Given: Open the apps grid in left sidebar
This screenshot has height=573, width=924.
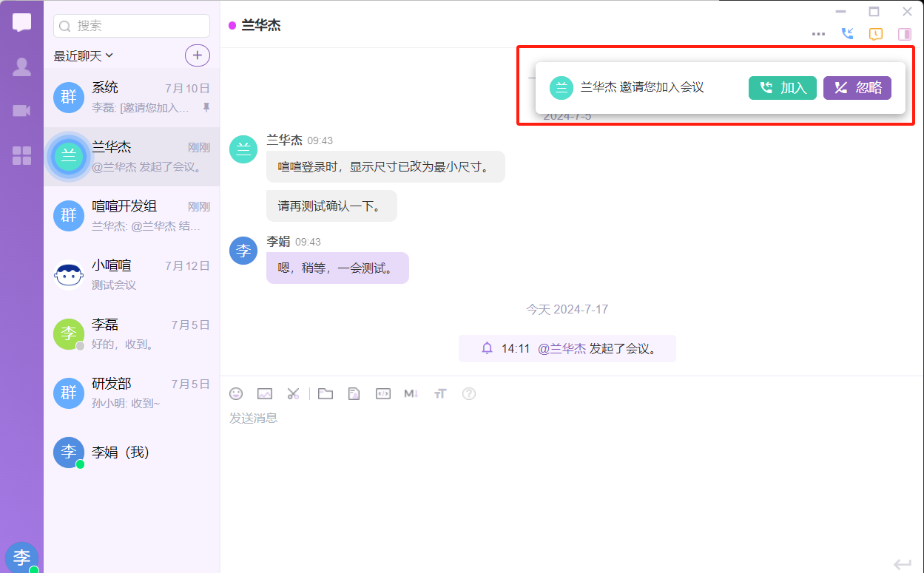Looking at the screenshot, I should (22, 155).
